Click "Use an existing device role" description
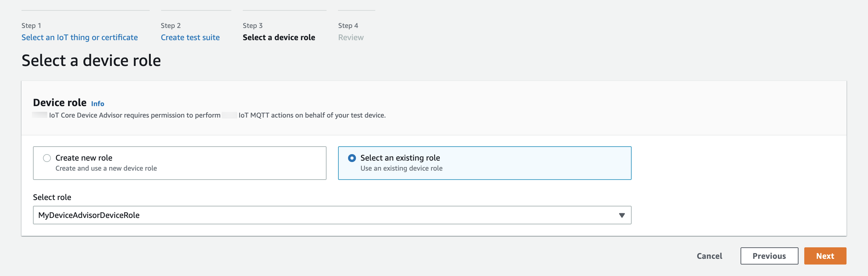Image resolution: width=868 pixels, height=276 pixels. pos(401,168)
